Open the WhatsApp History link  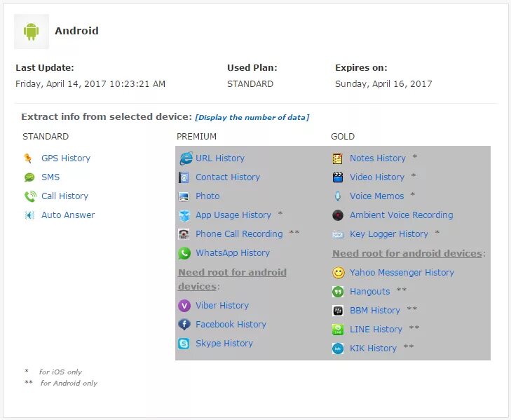tap(233, 252)
